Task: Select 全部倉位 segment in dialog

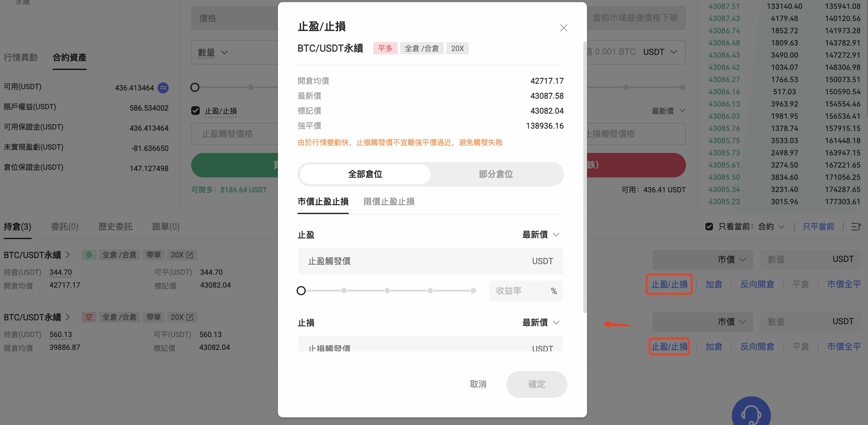Action: click(x=365, y=174)
